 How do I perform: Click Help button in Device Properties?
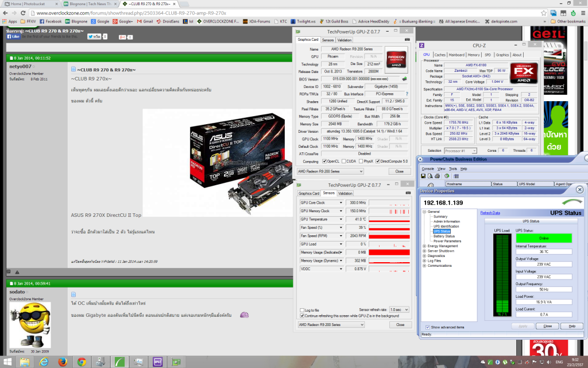coord(572,326)
